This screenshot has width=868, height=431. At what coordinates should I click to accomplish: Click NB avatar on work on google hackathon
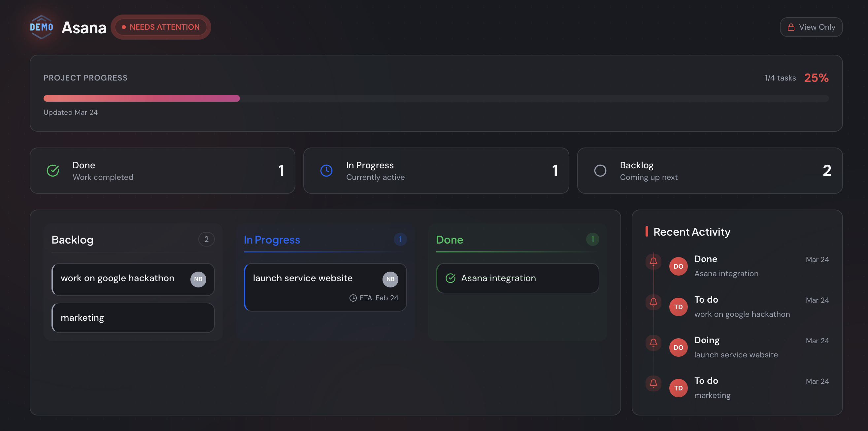(198, 279)
